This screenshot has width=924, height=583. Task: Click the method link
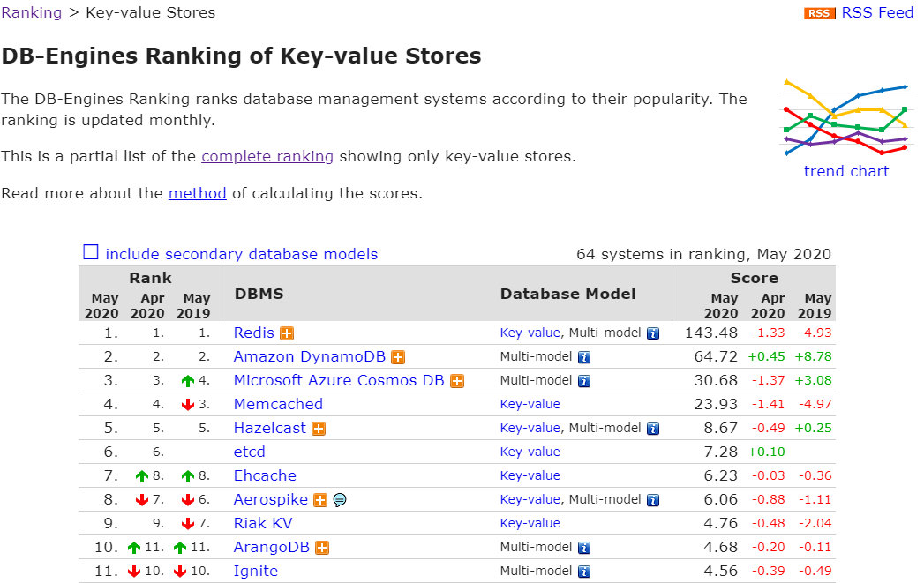(x=198, y=193)
